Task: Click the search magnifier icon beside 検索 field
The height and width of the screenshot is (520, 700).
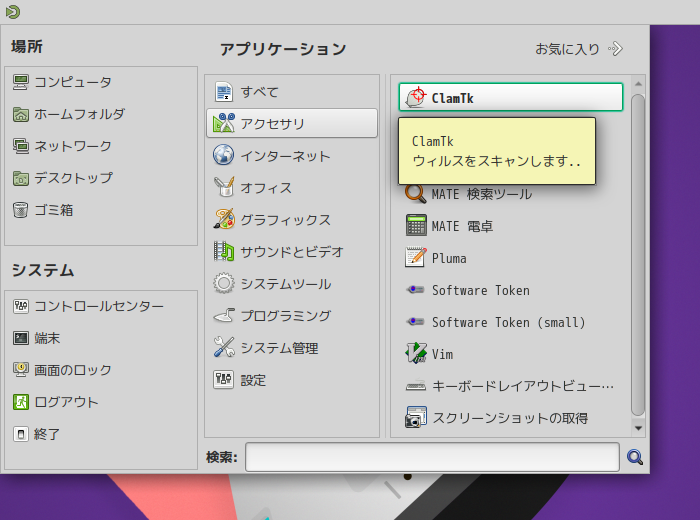Action: 635,457
